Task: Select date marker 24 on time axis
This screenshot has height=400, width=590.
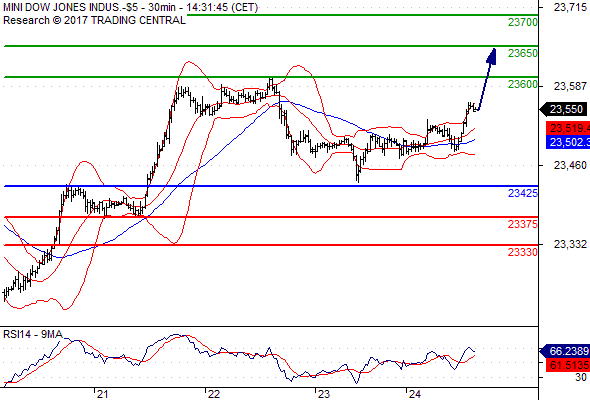Action: (414, 394)
